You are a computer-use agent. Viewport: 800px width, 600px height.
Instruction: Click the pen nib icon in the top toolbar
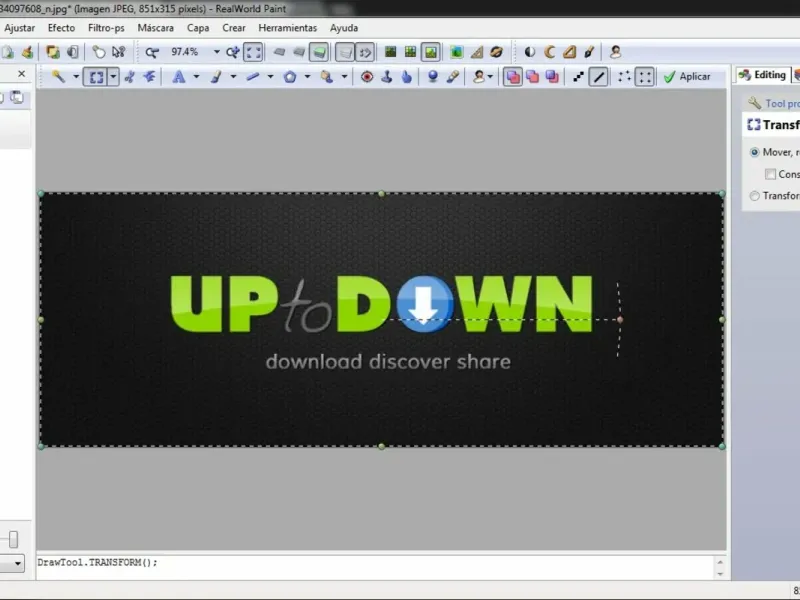(x=589, y=52)
